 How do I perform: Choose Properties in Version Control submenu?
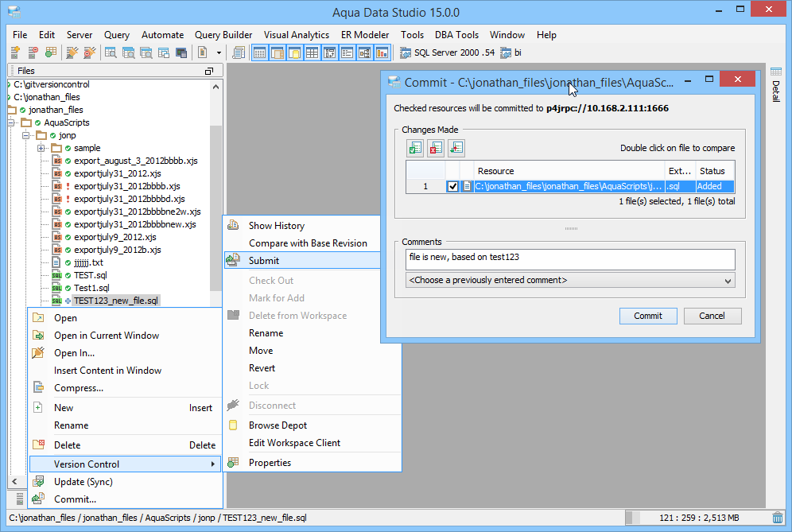(313, 462)
